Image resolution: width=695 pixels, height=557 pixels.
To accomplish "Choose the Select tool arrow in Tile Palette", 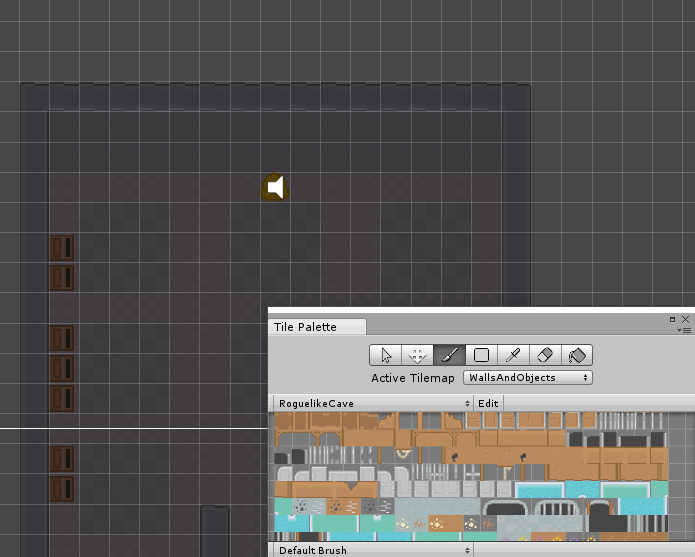I will click(x=386, y=355).
